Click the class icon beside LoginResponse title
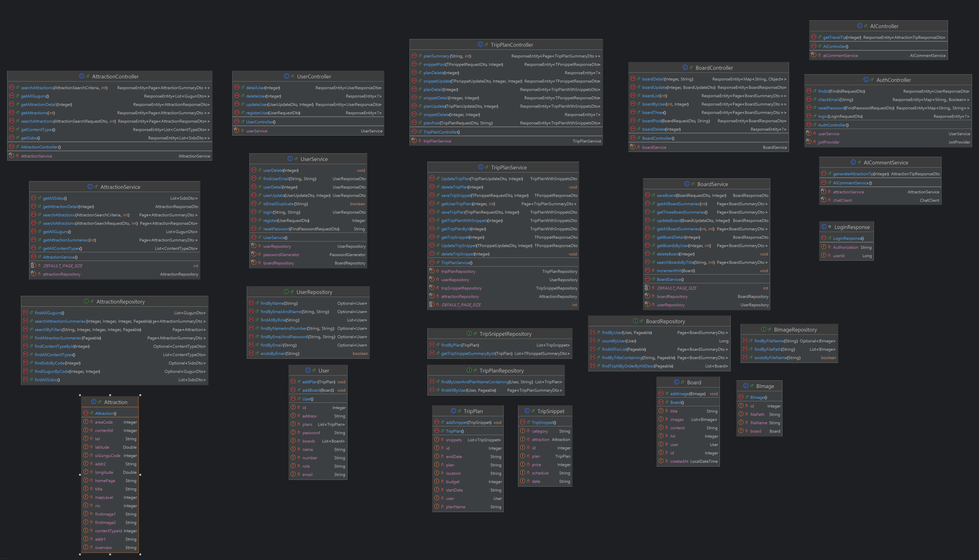This screenshot has width=979, height=560. click(824, 227)
